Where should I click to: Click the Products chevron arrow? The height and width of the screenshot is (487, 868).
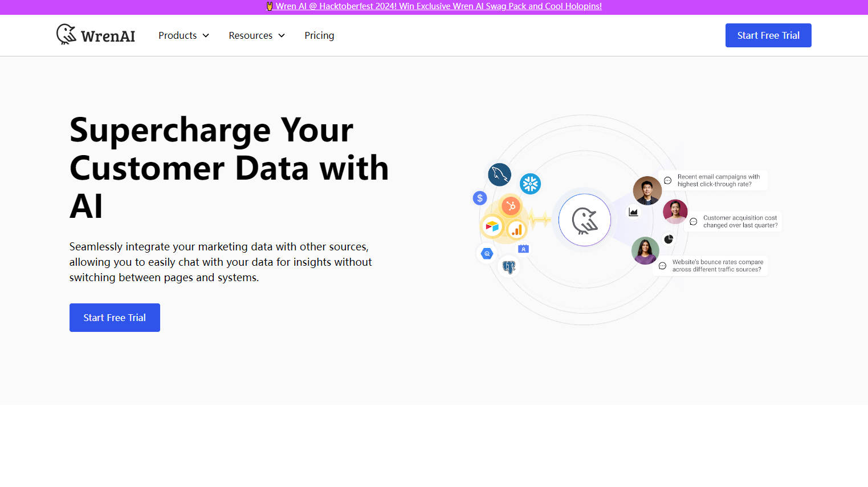pos(206,35)
